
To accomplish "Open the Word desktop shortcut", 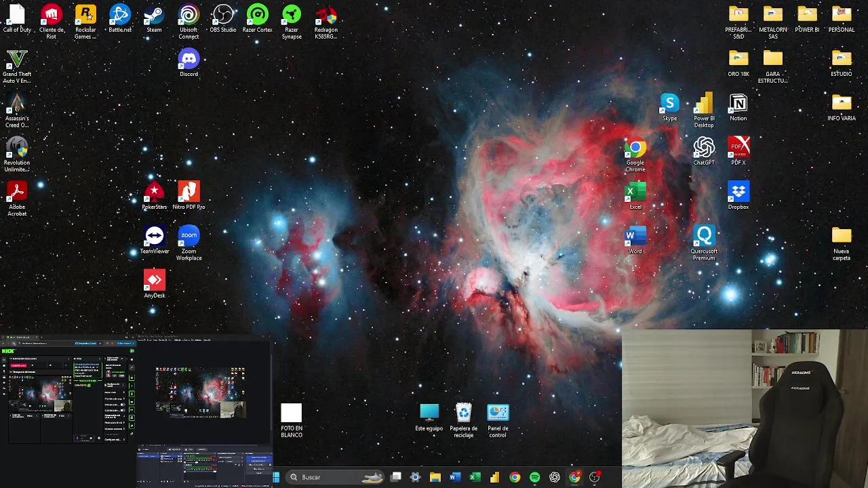I will pos(635,240).
